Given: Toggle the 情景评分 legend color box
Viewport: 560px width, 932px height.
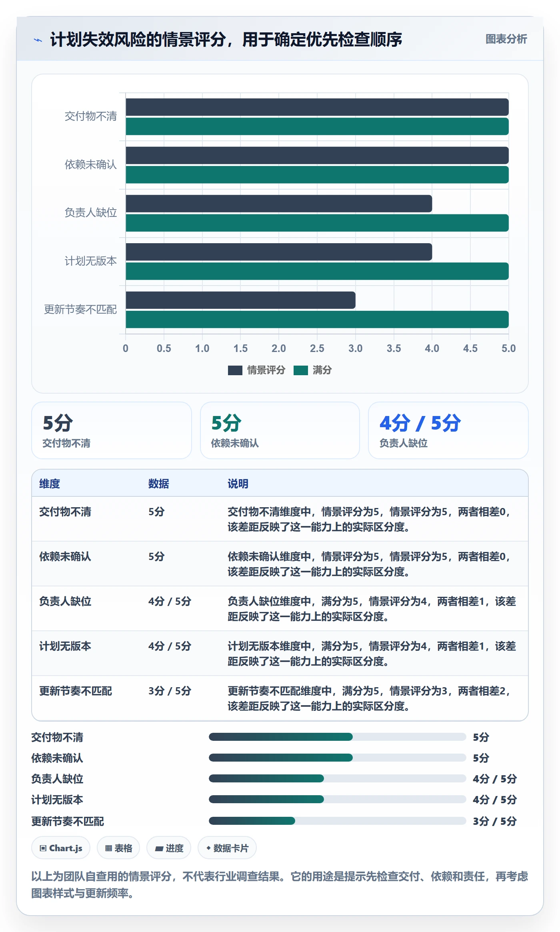Looking at the screenshot, I should tap(235, 370).
